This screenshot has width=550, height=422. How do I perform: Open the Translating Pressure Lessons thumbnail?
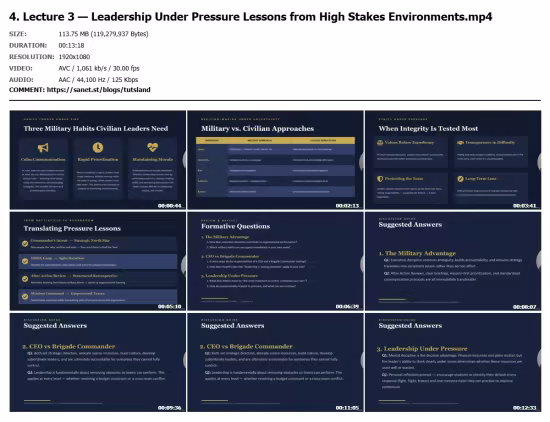pyautogui.click(x=98, y=261)
